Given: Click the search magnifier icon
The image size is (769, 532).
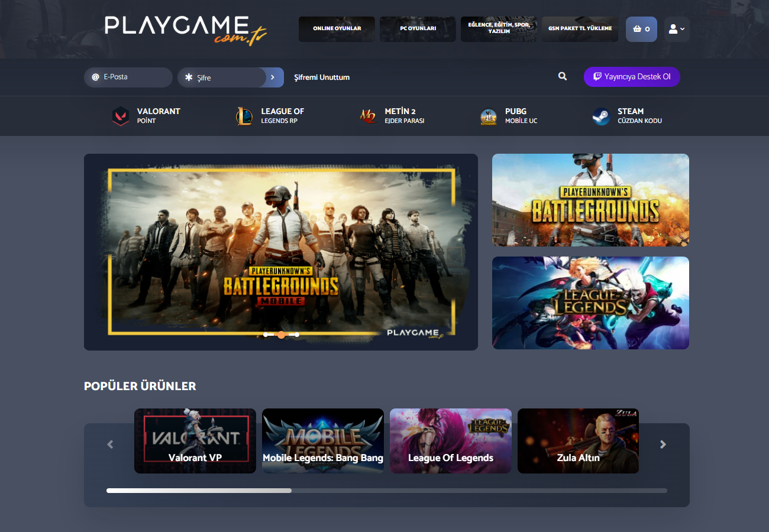Looking at the screenshot, I should [x=562, y=76].
